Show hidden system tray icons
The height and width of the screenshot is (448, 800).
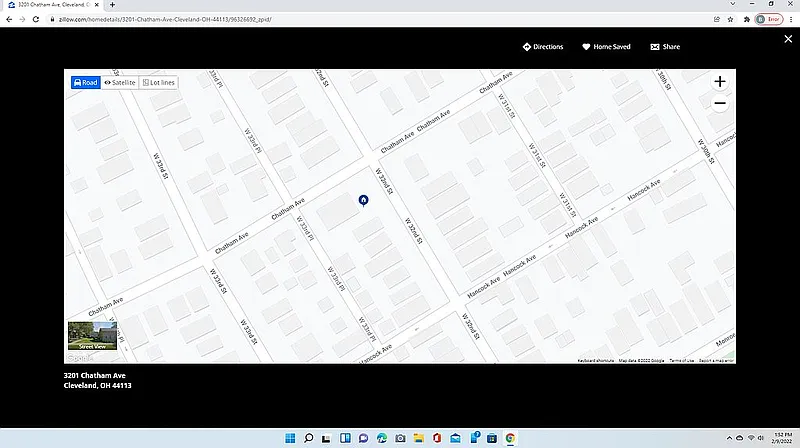pyautogui.click(x=731, y=438)
